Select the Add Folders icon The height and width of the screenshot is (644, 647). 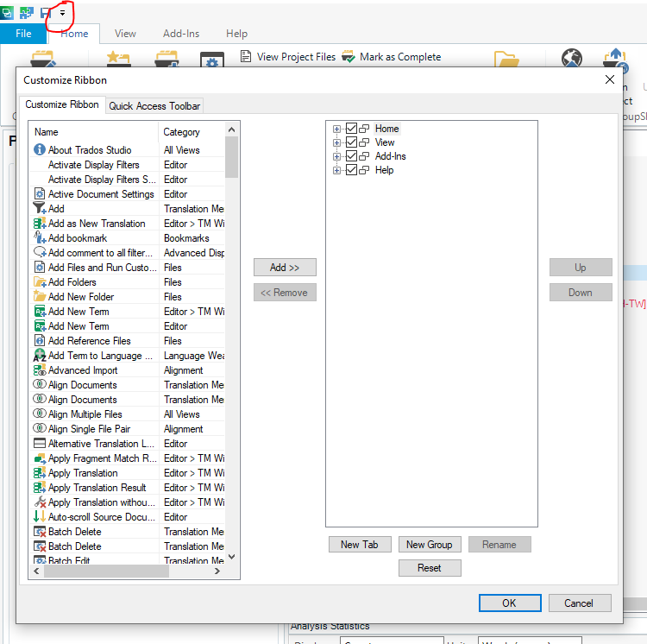(x=40, y=282)
